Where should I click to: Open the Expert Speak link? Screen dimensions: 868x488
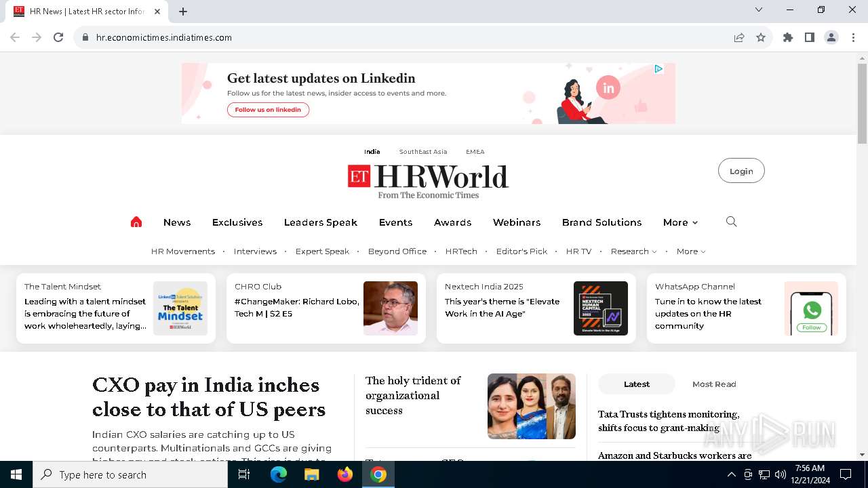point(322,251)
